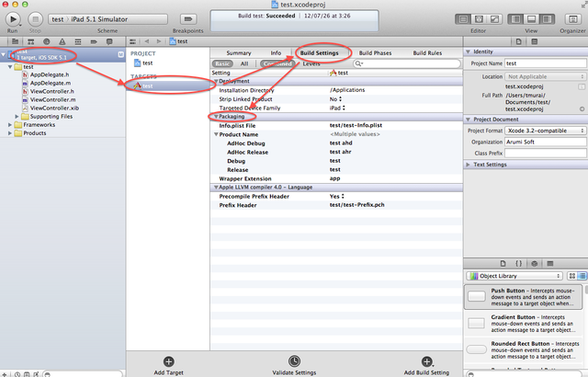This screenshot has height=377, width=588.
Task: Toggle the debug area view button
Action: (x=531, y=18)
